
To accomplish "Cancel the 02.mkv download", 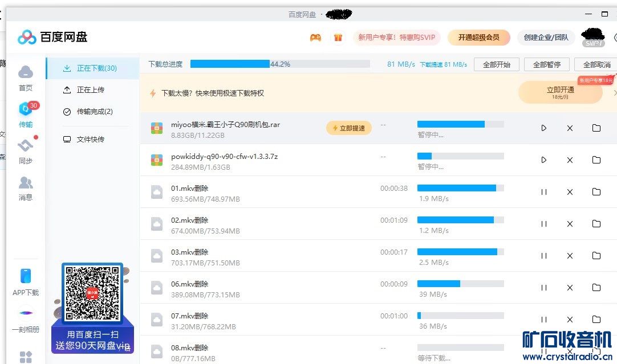I will point(570,224).
